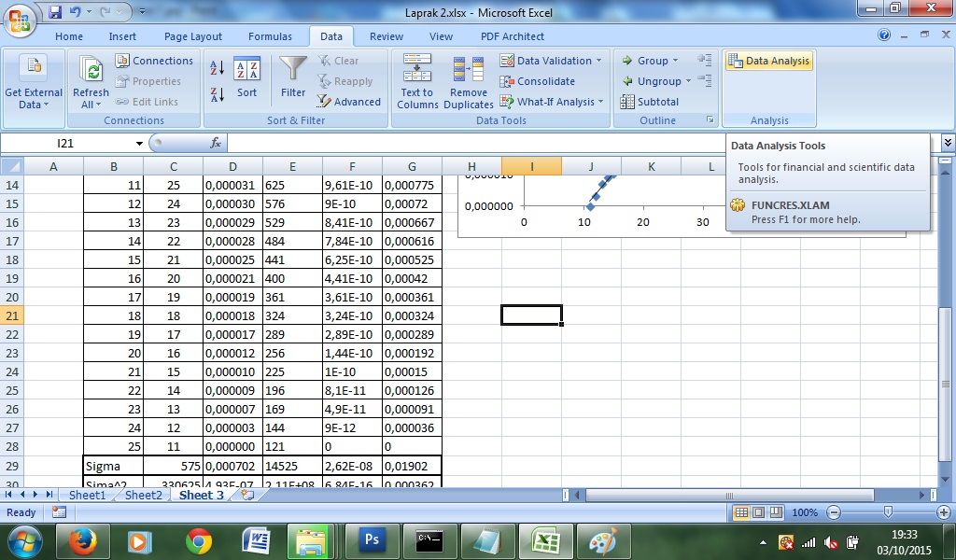Screen dimensions: 956x560
Task: Open Text to Columns tool
Action: tap(415, 80)
